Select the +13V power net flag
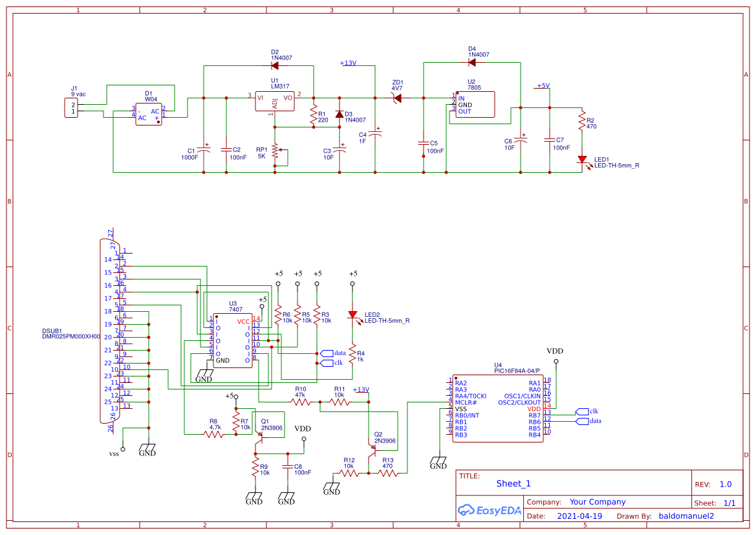 pyautogui.click(x=347, y=64)
